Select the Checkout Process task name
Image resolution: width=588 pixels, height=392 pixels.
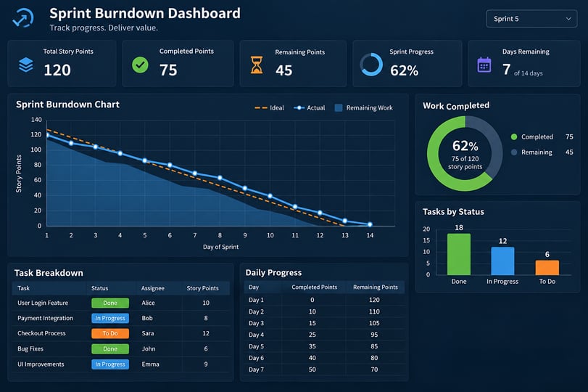(41, 333)
